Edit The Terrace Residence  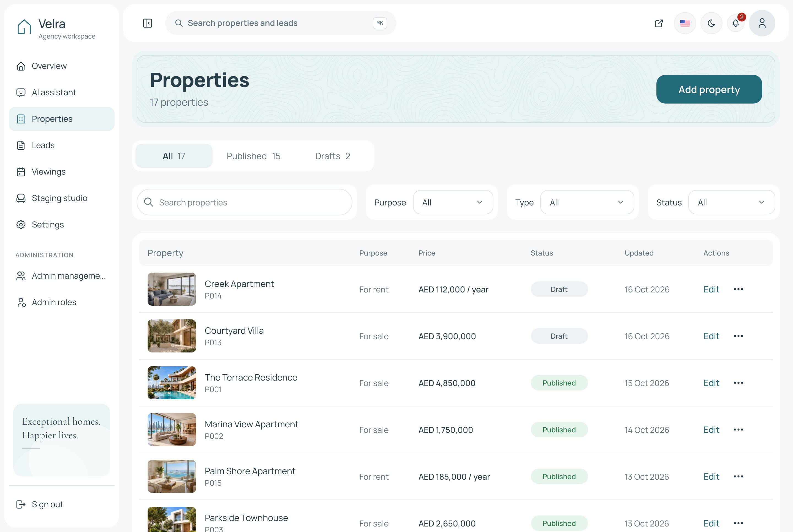(x=711, y=383)
